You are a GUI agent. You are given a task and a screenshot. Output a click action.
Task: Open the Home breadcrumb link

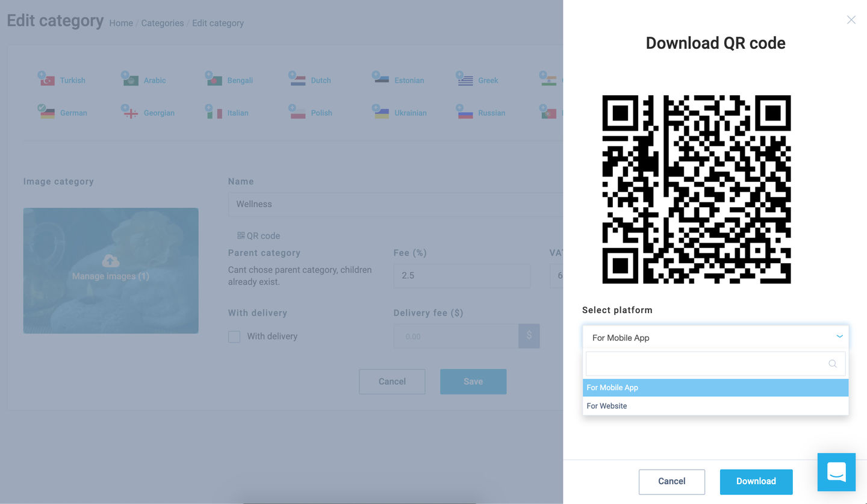tap(121, 23)
